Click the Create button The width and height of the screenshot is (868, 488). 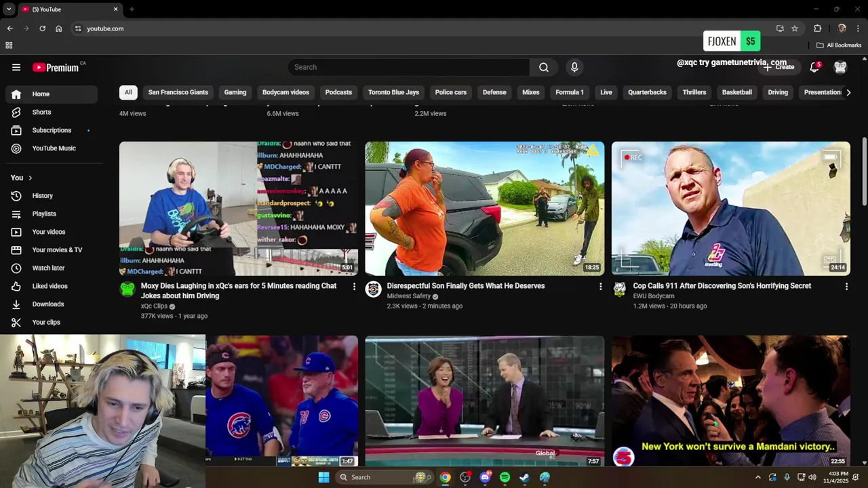[x=779, y=67]
